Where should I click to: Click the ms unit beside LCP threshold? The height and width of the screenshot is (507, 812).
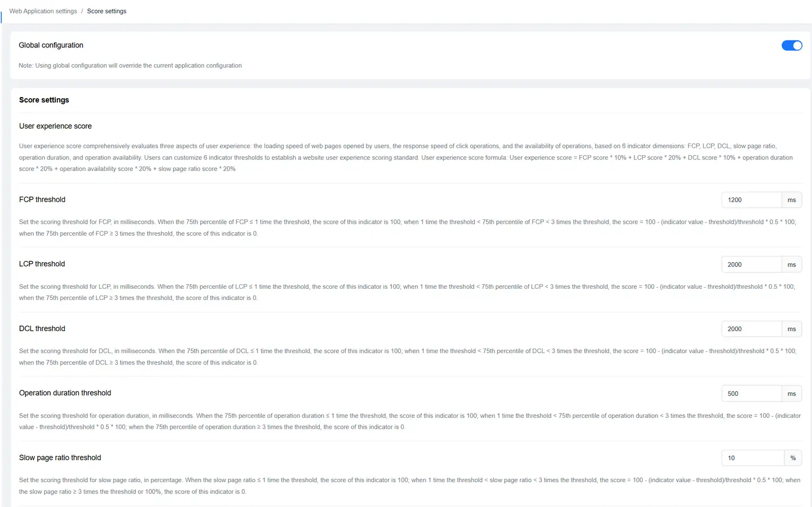point(791,264)
